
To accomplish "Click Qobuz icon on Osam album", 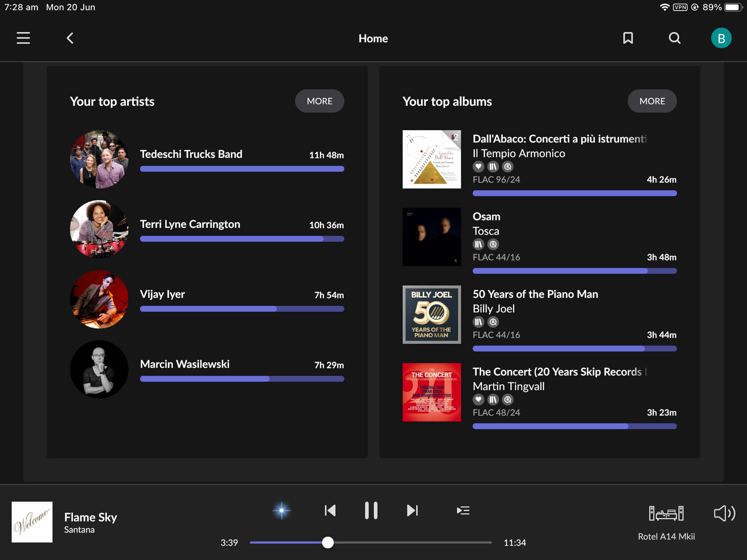I will tap(493, 244).
